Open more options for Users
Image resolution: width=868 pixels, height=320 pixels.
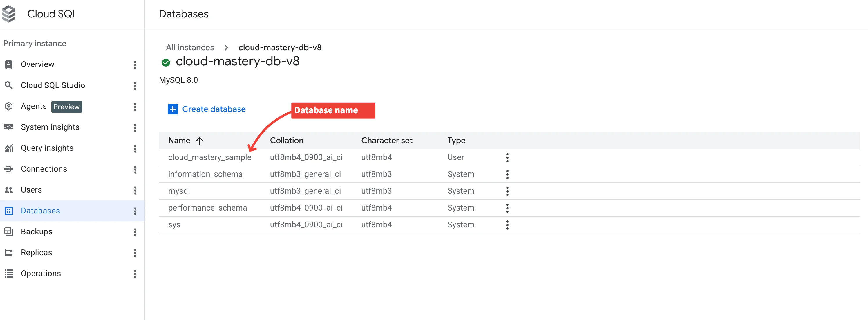click(135, 190)
